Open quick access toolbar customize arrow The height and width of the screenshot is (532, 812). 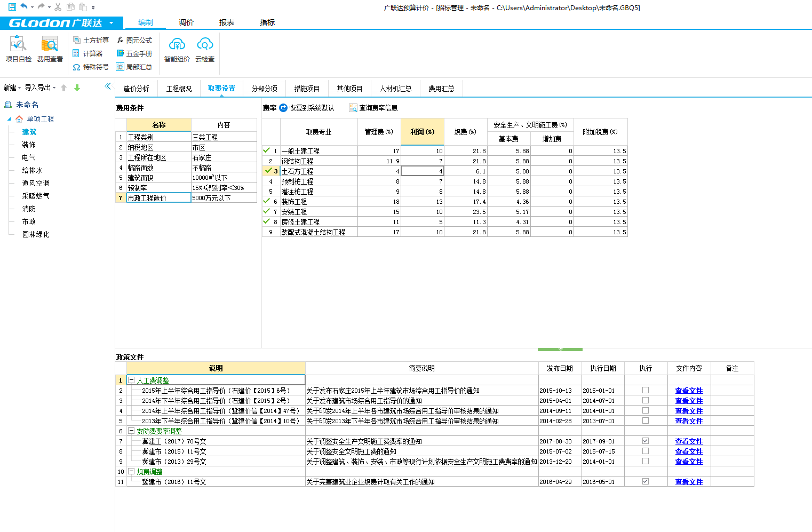coord(93,7)
